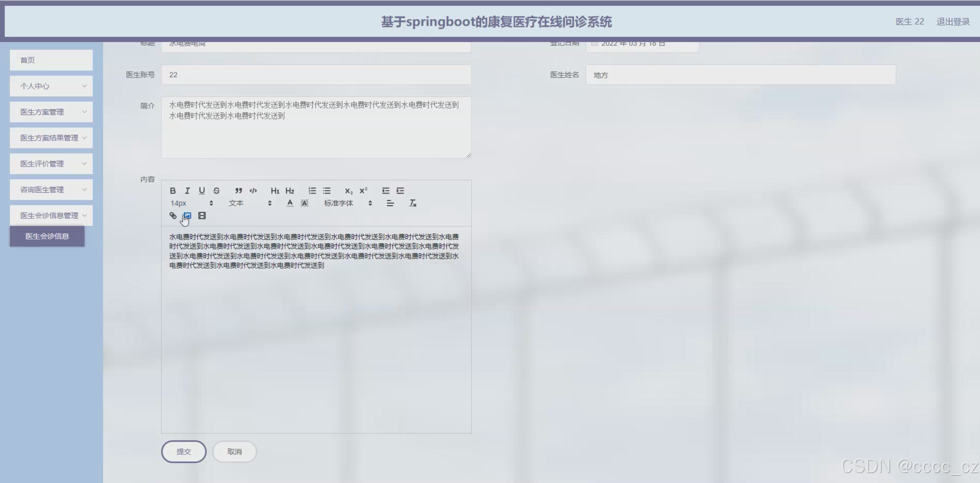Apply strikethrough formatting in editor
This screenshot has width=980, height=483.
(216, 191)
